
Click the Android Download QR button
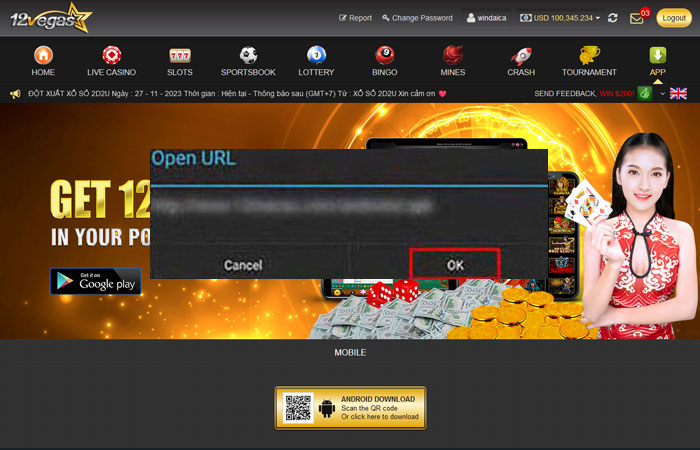[x=350, y=408]
